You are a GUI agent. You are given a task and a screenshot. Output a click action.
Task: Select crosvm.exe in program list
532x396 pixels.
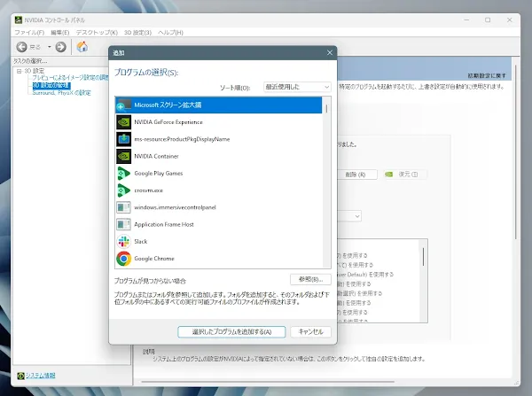tap(218, 190)
